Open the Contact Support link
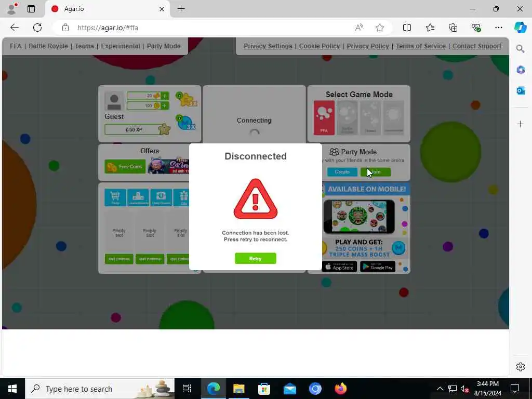Viewport: 532px width, 399px height. pos(477,46)
